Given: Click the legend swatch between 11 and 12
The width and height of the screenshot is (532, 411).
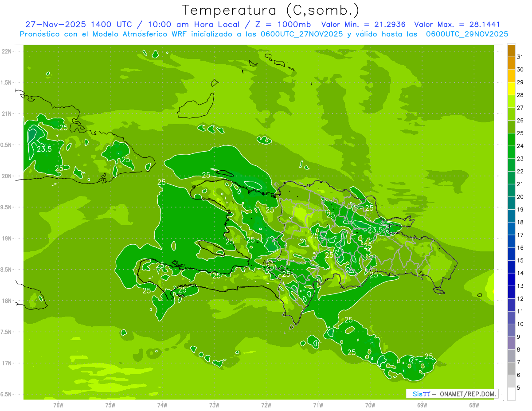Looking at the screenshot, I should point(511,305).
